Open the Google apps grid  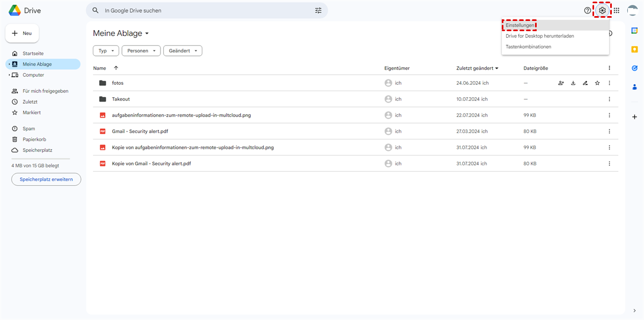pyautogui.click(x=617, y=10)
